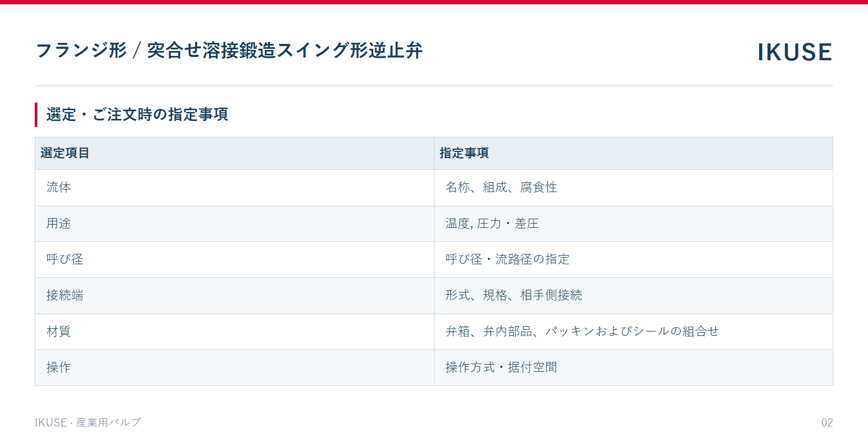Viewport: 868px width, 446px height.
Task: Click the cell 弁箱、弁内部品、パッキンおよびシールの組合せ
Action: pos(634,332)
